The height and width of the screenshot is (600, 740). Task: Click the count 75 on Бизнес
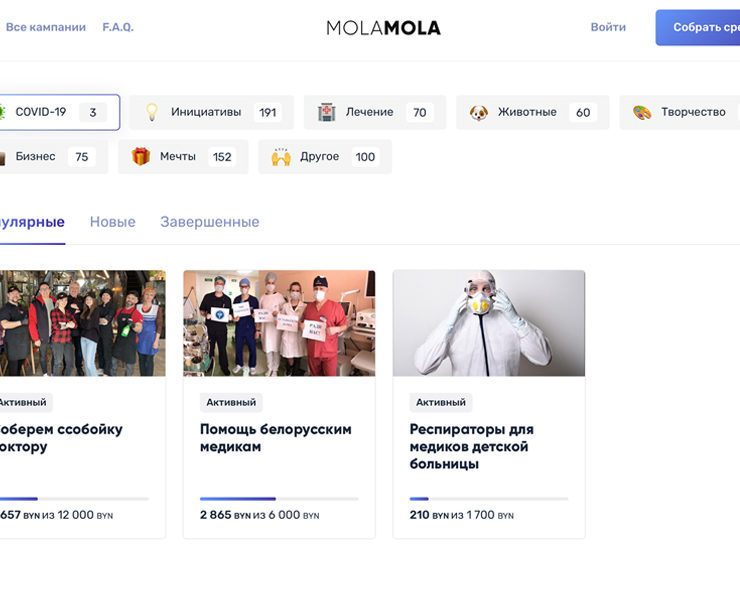pyautogui.click(x=82, y=157)
